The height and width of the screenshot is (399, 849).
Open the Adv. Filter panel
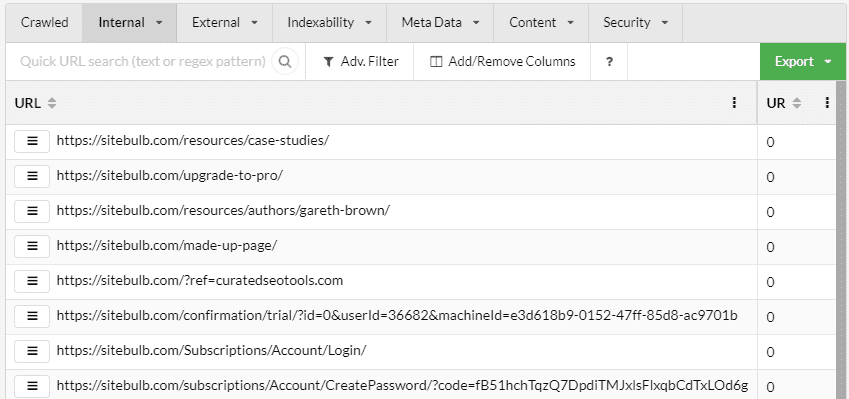(360, 62)
